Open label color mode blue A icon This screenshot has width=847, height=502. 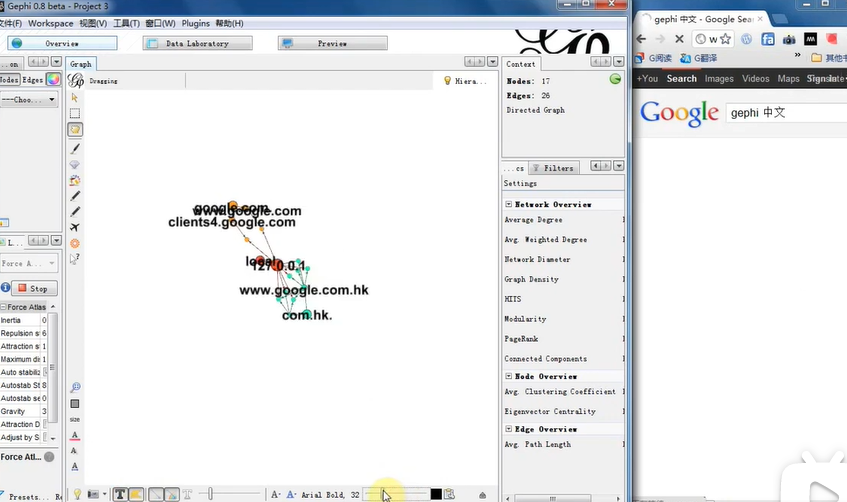click(291, 494)
